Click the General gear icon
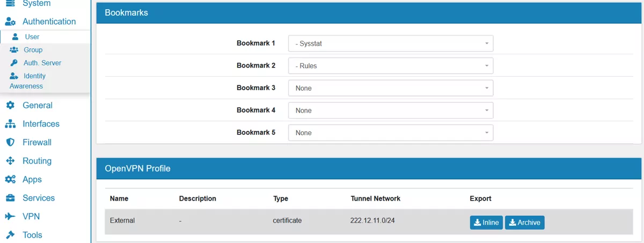 click(x=10, y=106)
